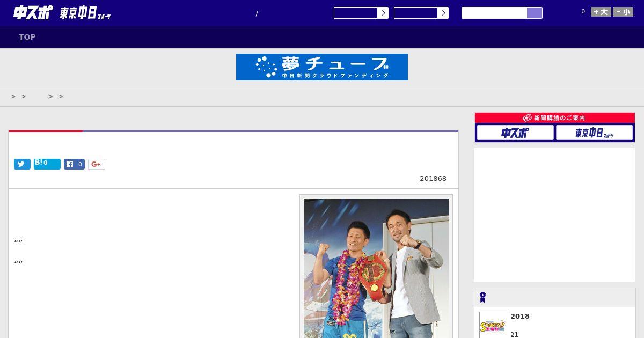Share article with the Facebook icon
644x338 pixels.
point(74,164)
